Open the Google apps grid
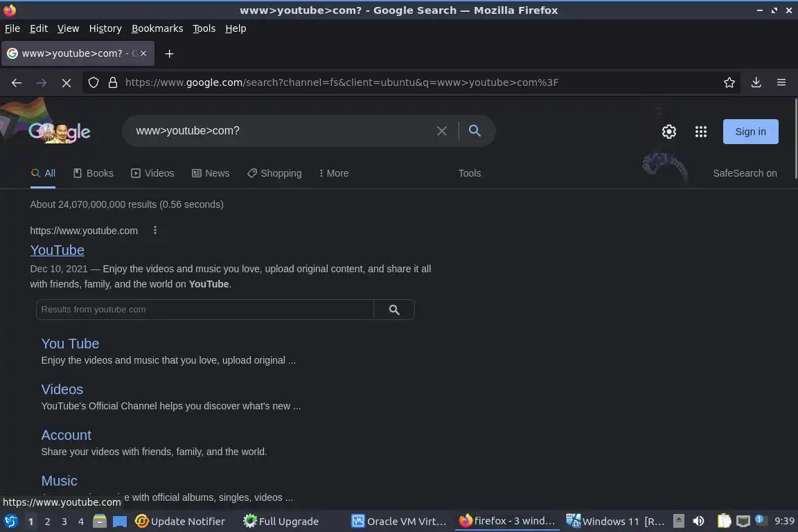798x532 pixels. click(x=701, y=132)
